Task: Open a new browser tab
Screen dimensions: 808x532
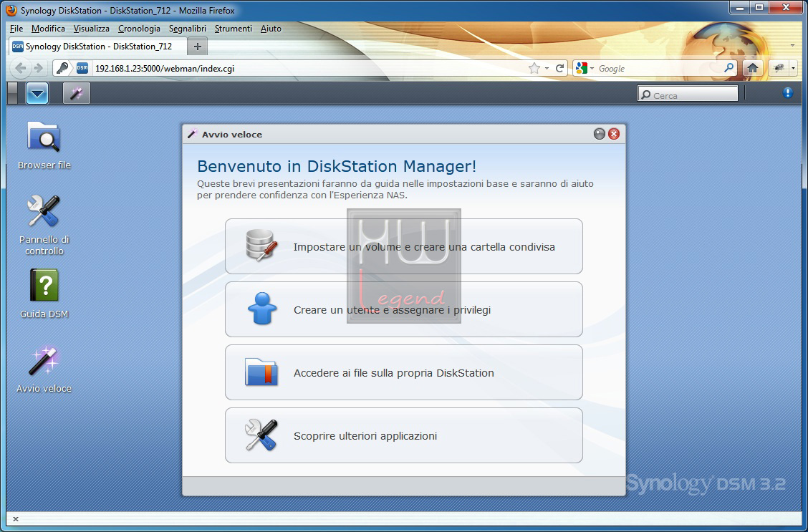Action: 198,47
